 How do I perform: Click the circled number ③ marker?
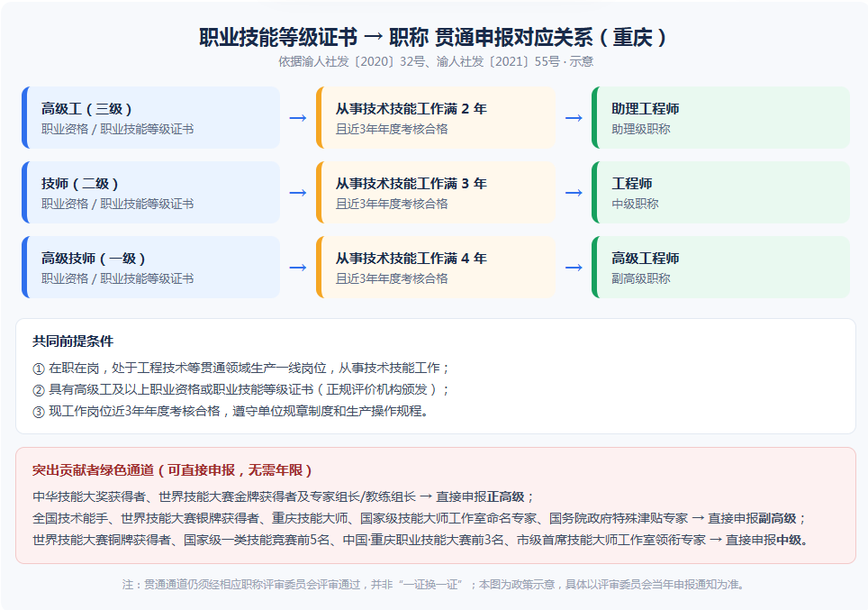click(x=38, y=412)
